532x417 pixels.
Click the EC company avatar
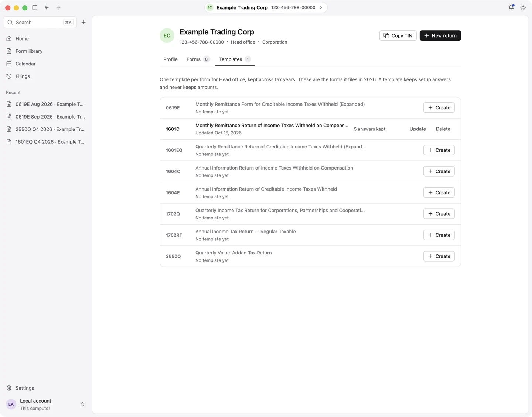pos(167,35)
